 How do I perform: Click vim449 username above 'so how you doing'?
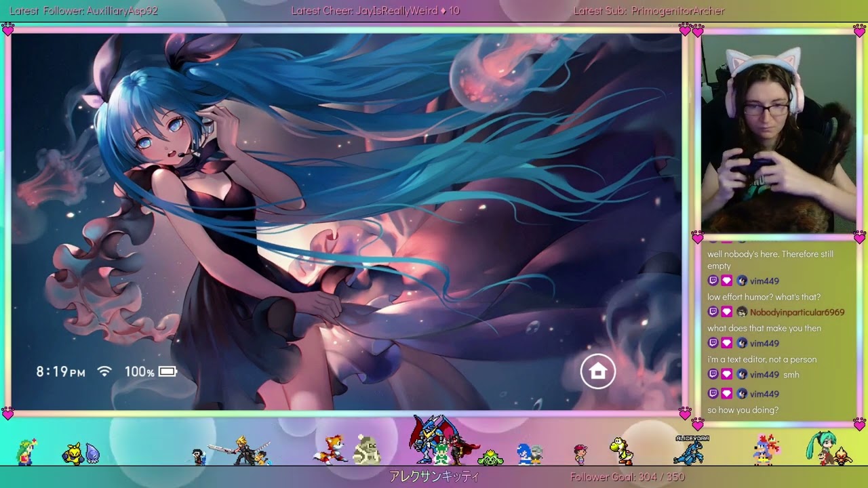click(764, 394)
